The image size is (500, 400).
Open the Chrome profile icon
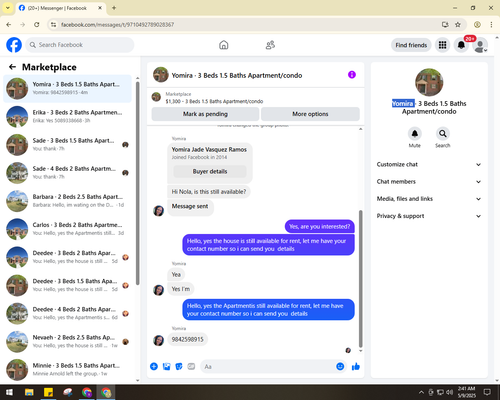tap(477, 24)
